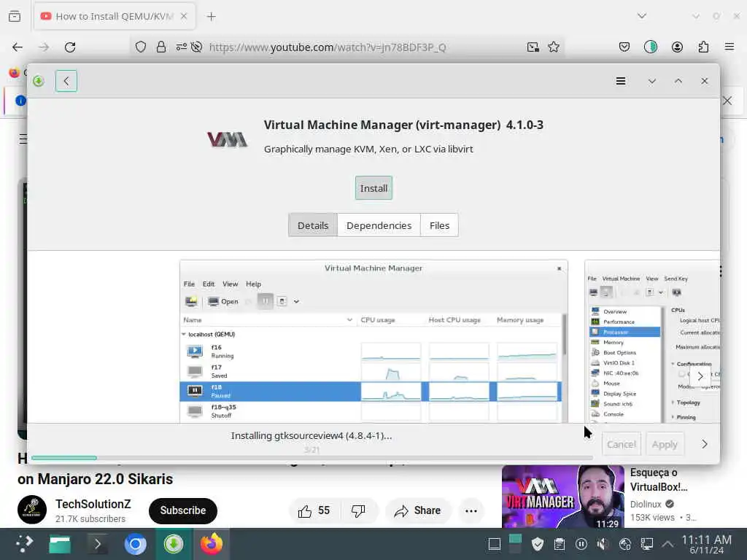Click the virtual desktop pager

tap(515, 544)
